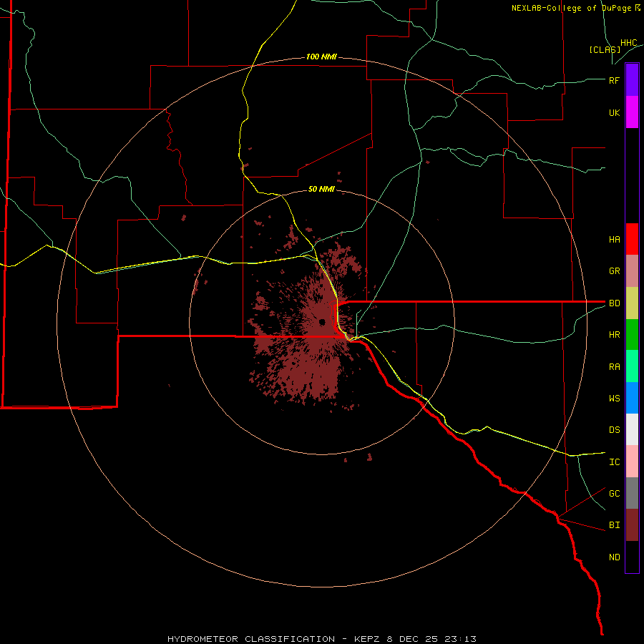
Task: Click the ND legend label
Action: pos(614,557)
